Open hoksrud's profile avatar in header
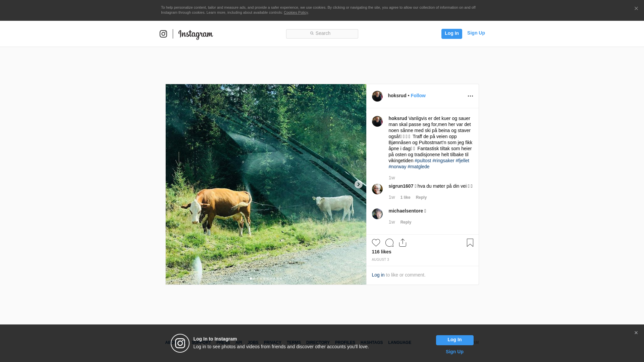This screenshot has width=644, height=362. pos(377,96)
